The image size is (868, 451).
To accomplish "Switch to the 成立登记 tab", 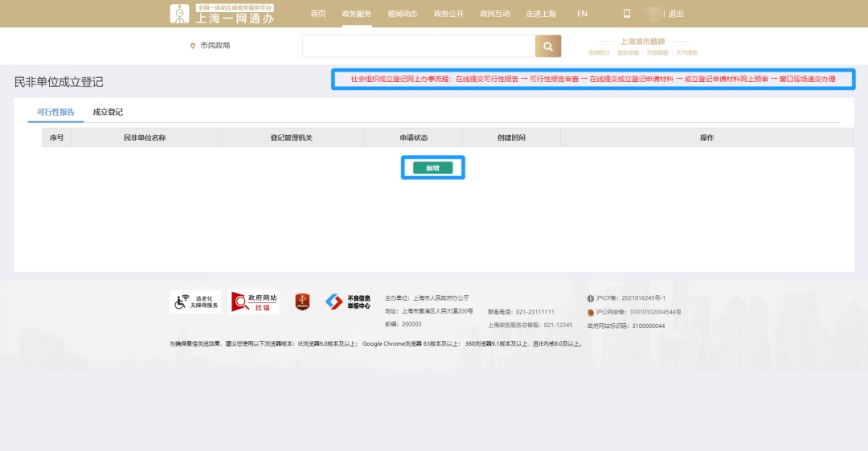I will click(x=108, y=113).
